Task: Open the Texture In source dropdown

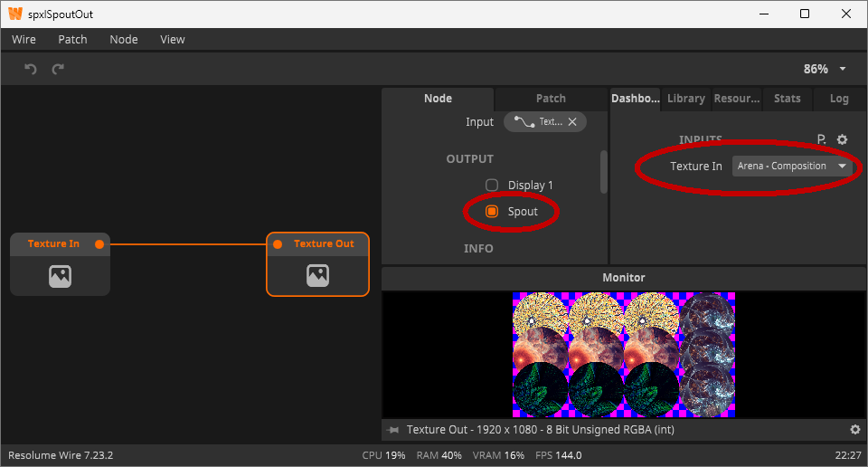Action: coord(792,167)
